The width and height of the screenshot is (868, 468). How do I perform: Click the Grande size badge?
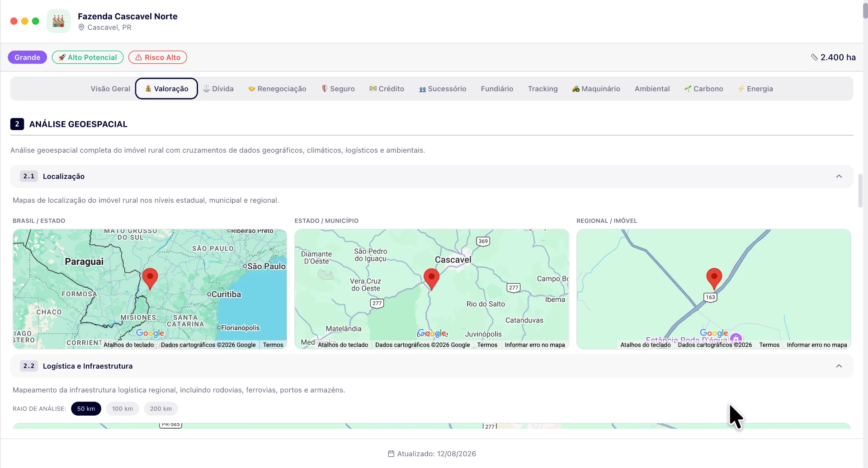(x=27, y=57)
